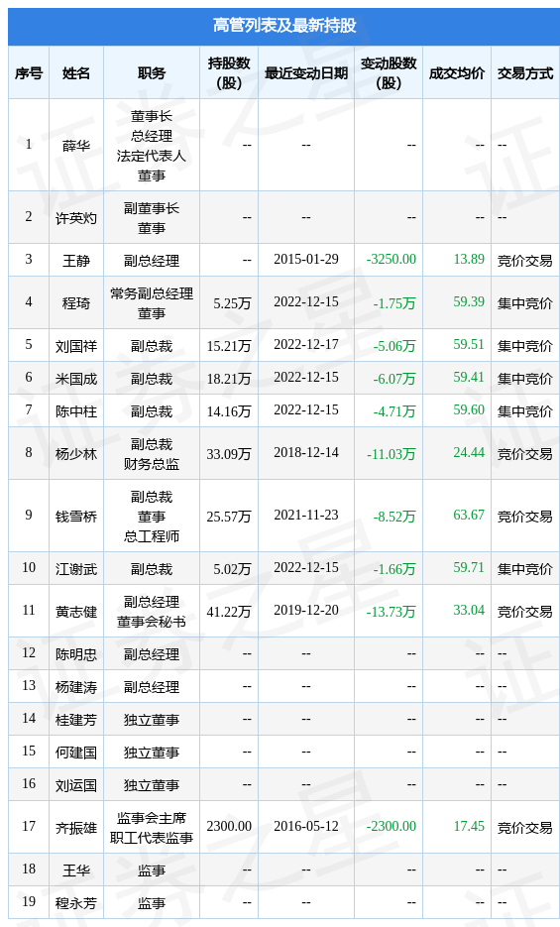The height and width of the screenshot is (927, 560).
Task: Click the average price 59.71
Action: pos(469,567)
